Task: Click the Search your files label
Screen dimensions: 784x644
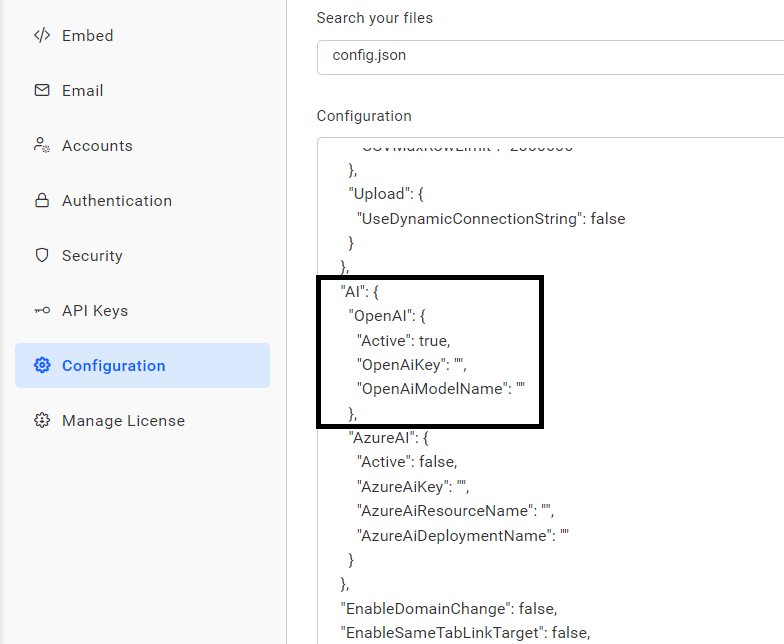Action: coord(374,18)
